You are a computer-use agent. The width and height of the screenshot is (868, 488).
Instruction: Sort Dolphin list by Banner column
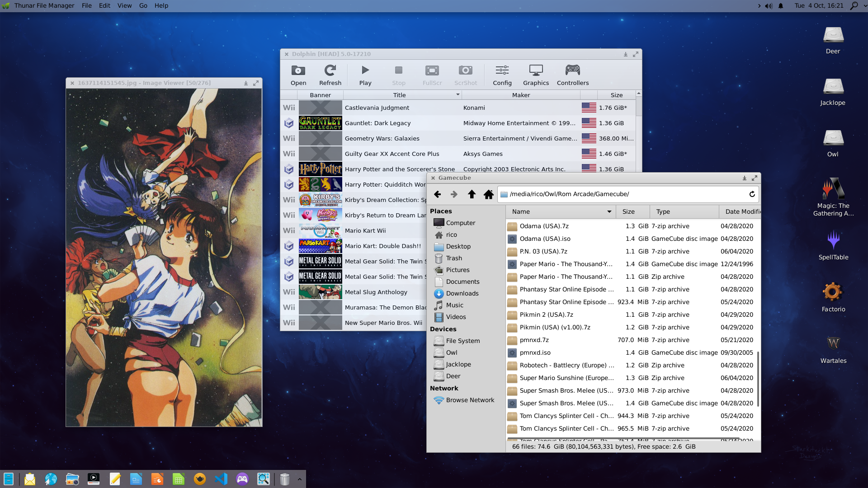pyautogui.click(x=320, y=95)
